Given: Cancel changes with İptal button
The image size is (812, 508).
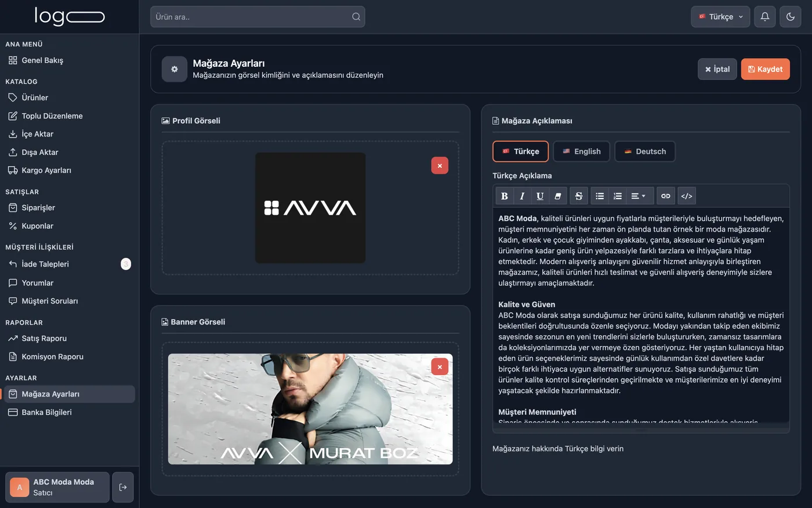Looking at the screenshot, I should tap(717, 69).
